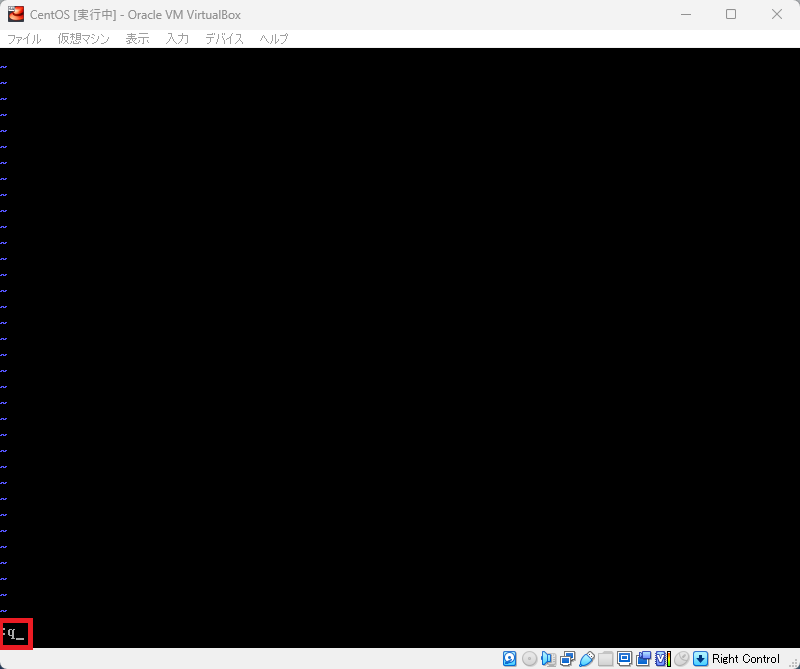Click the CPU virtualization status icon
Screen dimensions: 800x669
tap(663, 659)
